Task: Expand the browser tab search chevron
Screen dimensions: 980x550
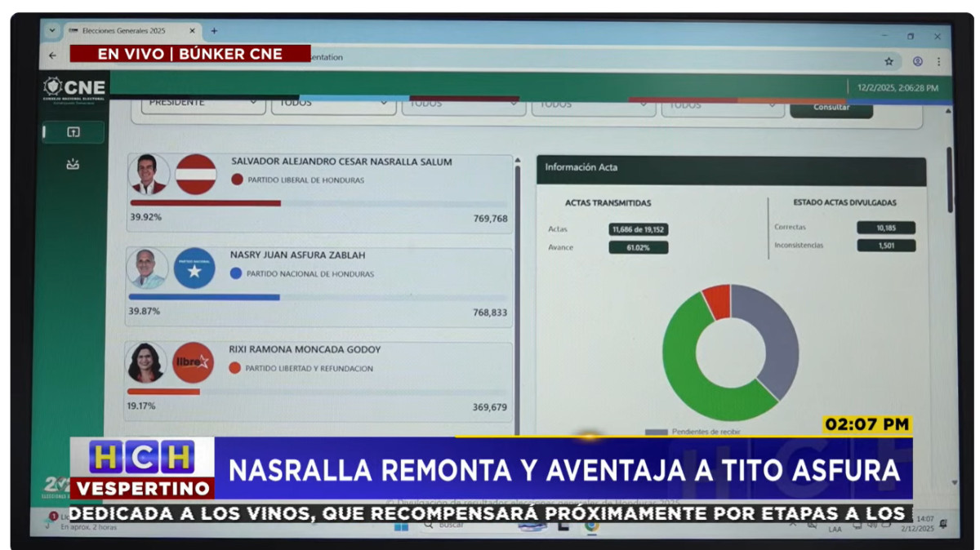Action: tap(52, 31)
